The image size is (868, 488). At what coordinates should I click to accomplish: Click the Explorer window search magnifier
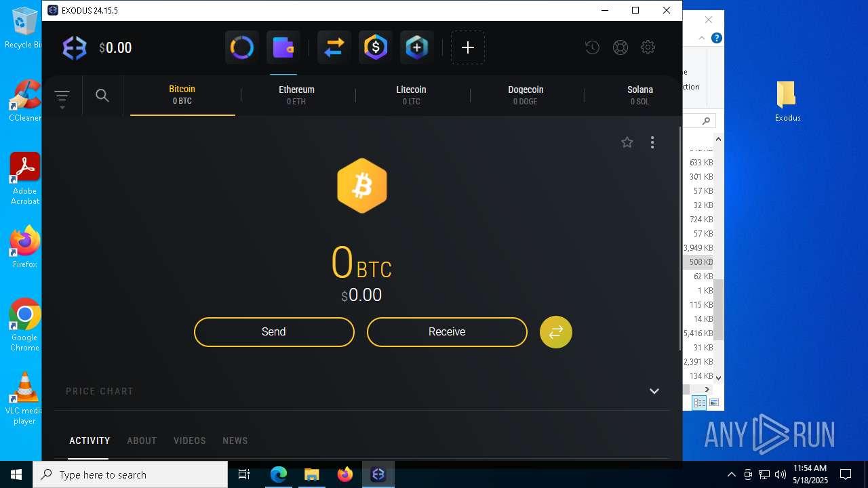[x=706, y=121]
